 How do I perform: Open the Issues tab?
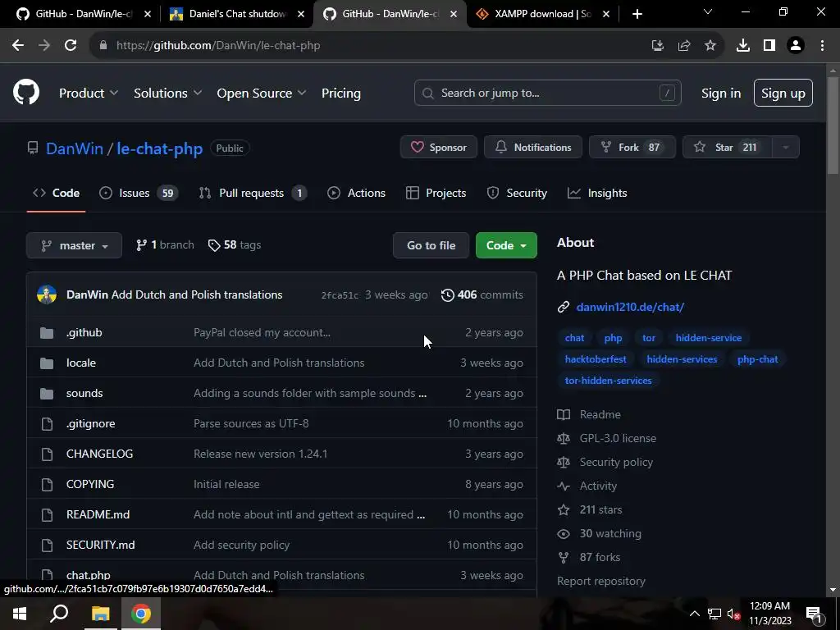138,193
